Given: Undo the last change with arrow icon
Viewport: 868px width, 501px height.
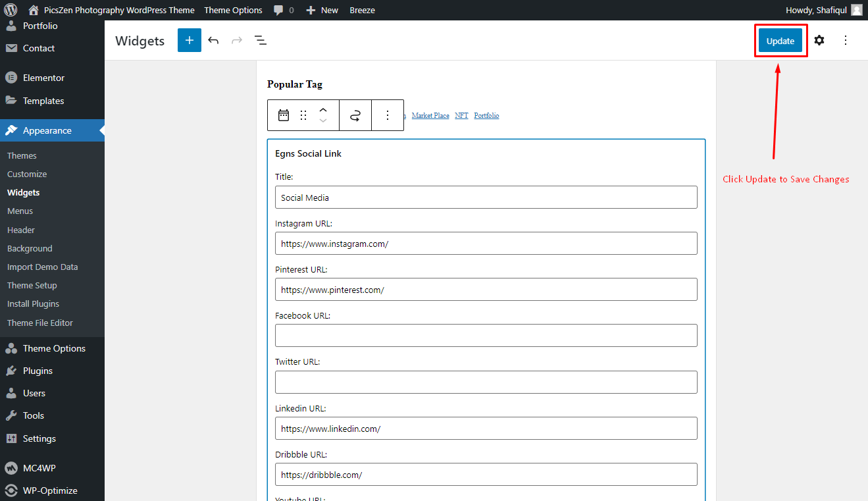Looking at the screenshot, I should (x=213, y=40).
